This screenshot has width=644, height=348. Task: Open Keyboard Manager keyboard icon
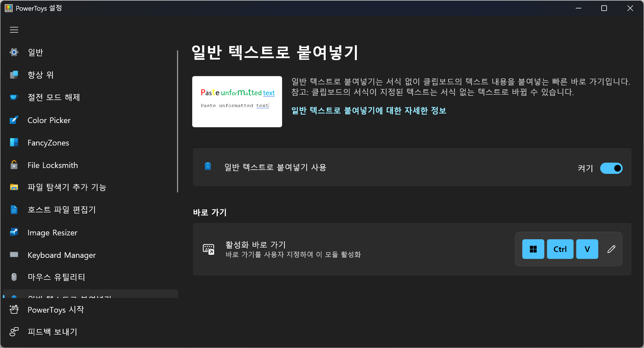tap(14, 255)
